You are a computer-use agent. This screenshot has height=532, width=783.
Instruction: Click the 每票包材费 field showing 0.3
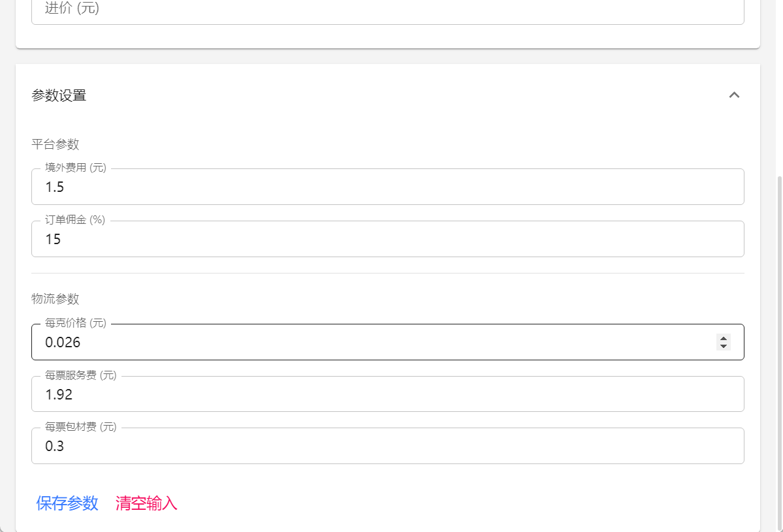387,446
